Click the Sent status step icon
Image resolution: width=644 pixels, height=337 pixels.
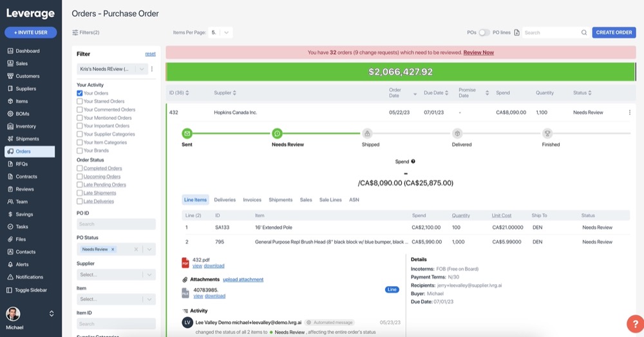point(187,133)
